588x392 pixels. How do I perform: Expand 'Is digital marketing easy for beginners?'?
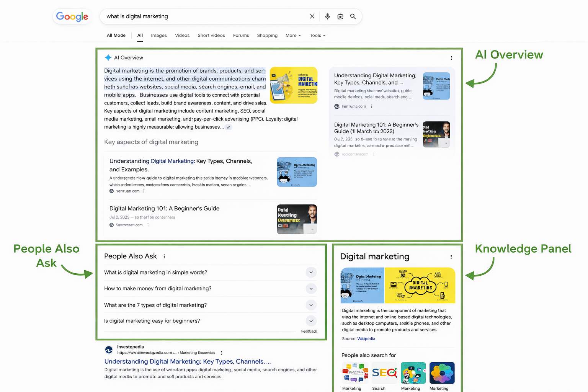point(311,321)
